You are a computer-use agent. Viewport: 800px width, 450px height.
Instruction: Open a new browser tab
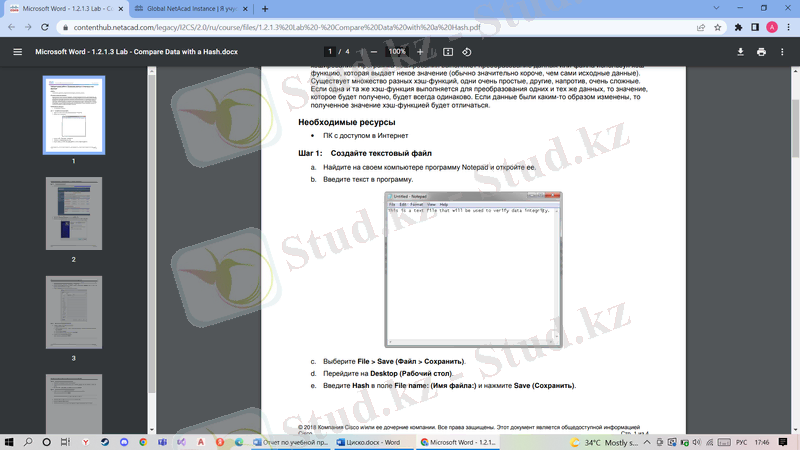(x=265, y=9)
